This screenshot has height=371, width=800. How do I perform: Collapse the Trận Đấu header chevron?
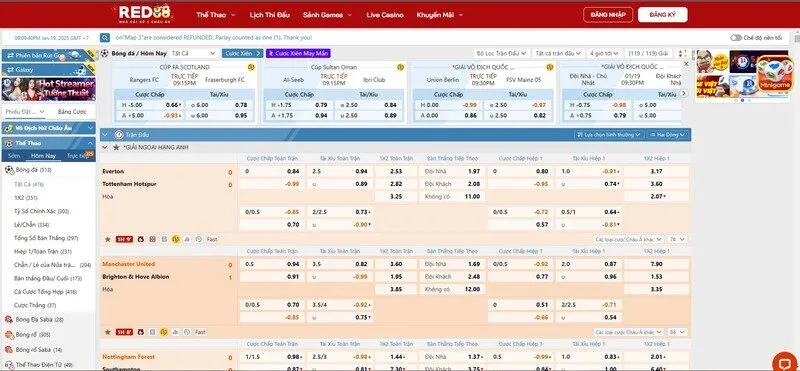(105, 135)
